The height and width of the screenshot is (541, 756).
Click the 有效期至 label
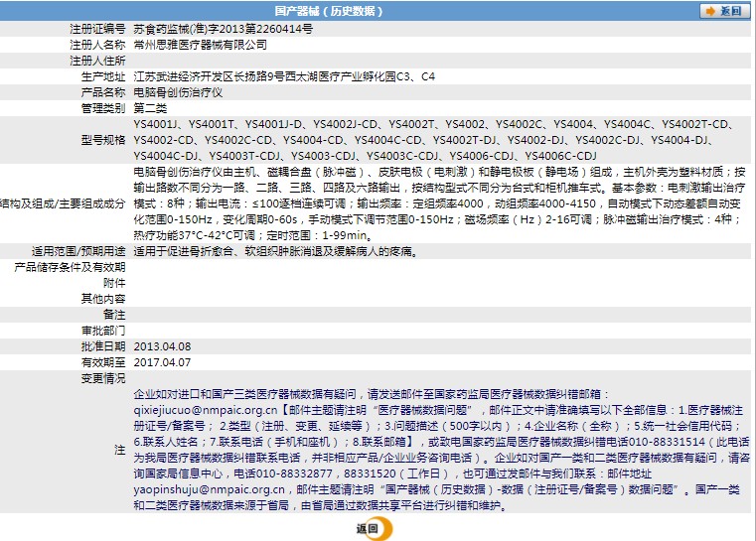point(103,362)
